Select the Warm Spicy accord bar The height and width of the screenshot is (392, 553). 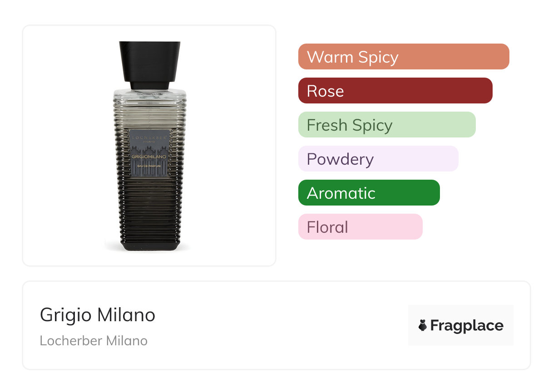pyautogui.click(x=404, y=57)
